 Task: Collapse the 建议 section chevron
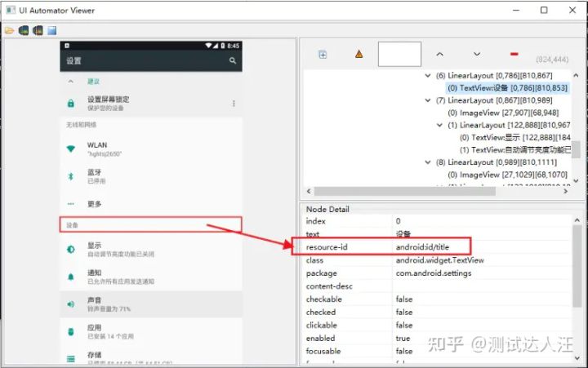coord(70,82)
